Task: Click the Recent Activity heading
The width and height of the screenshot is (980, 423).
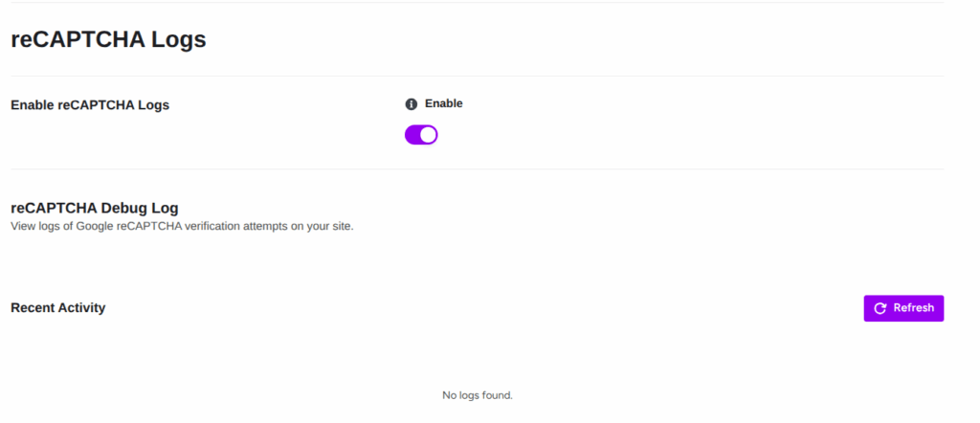Action: tap(58, 308)
